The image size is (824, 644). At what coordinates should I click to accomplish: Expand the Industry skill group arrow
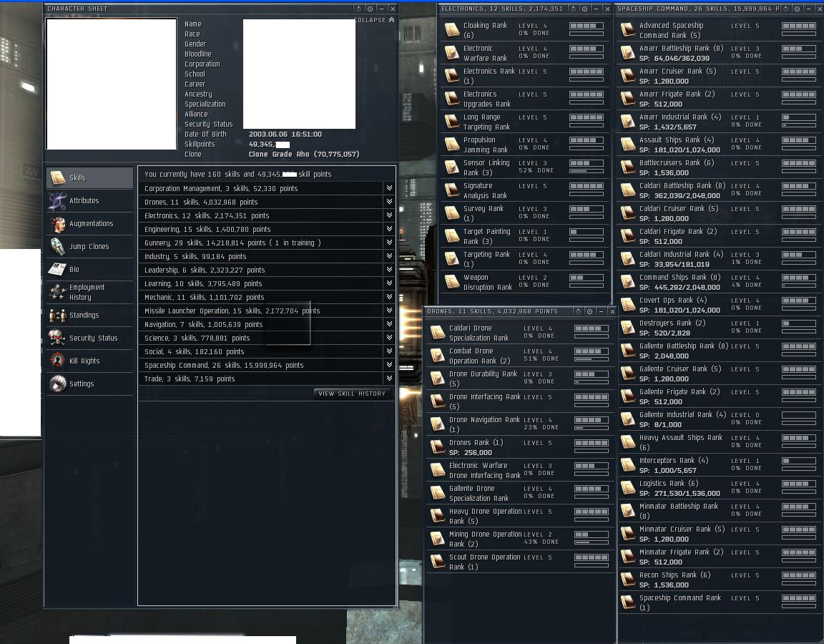click(389, 256)
